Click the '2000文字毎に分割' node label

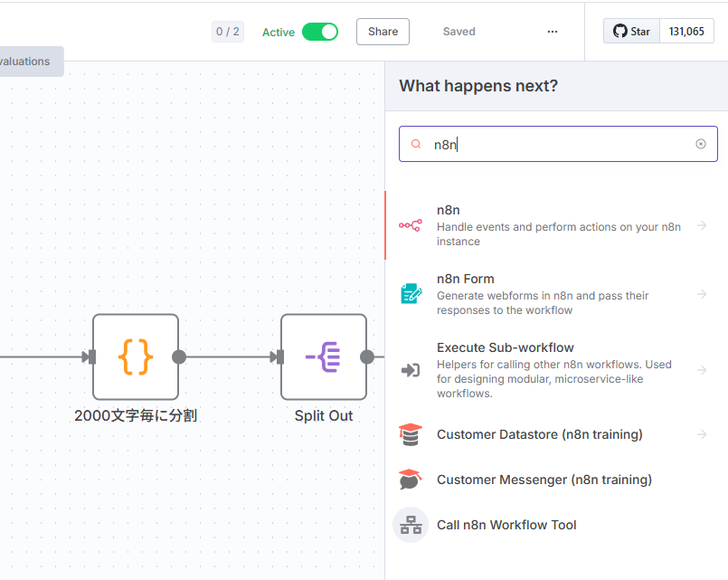[136, 415]
